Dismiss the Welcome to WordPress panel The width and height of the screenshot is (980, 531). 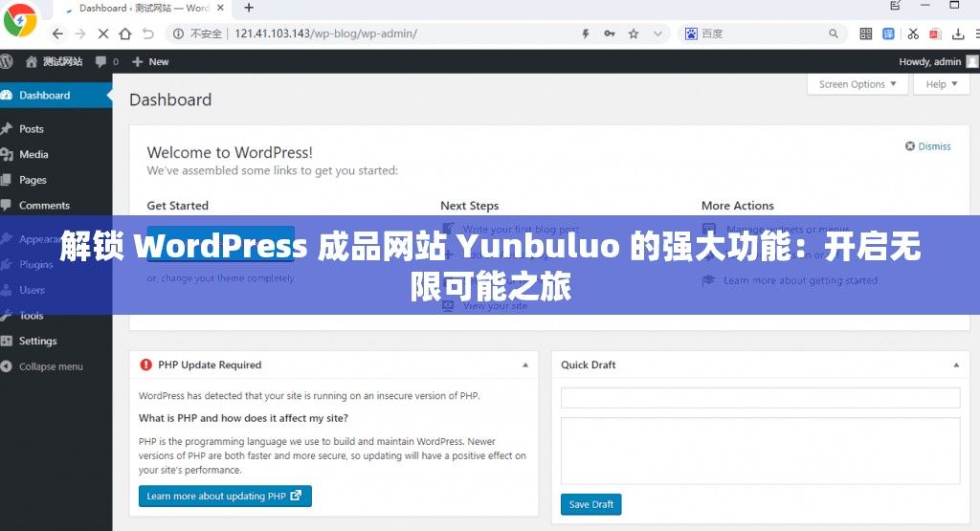928,146
